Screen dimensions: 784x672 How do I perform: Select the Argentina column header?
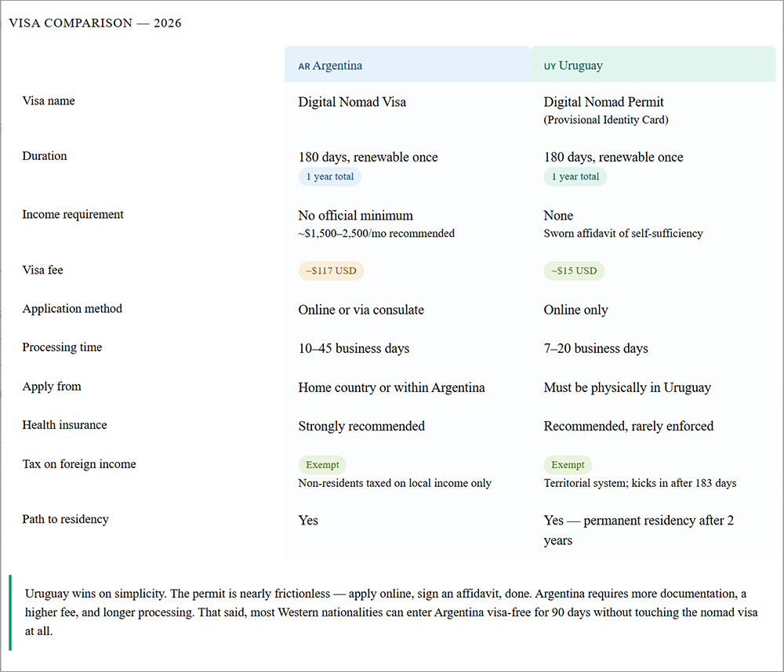pos(407,66)
